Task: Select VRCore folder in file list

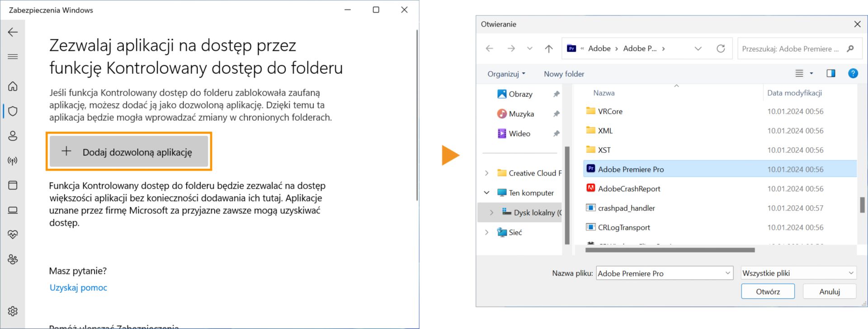Action: tap(605, 111)
